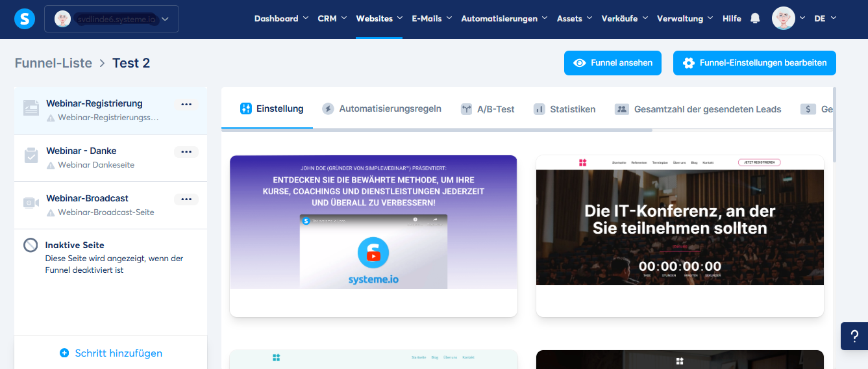
Task: Click Funnel-Einstellungen bearbeiten button
Action: coord(754,63)
